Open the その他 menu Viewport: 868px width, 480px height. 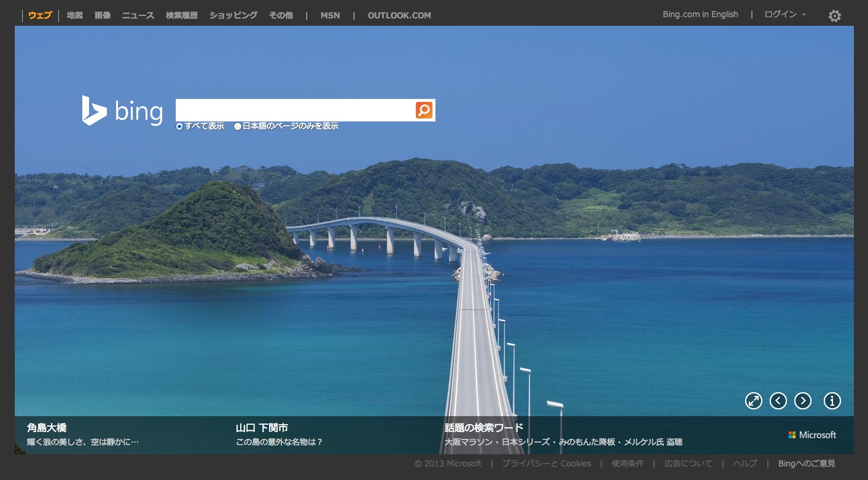point(281,15)
